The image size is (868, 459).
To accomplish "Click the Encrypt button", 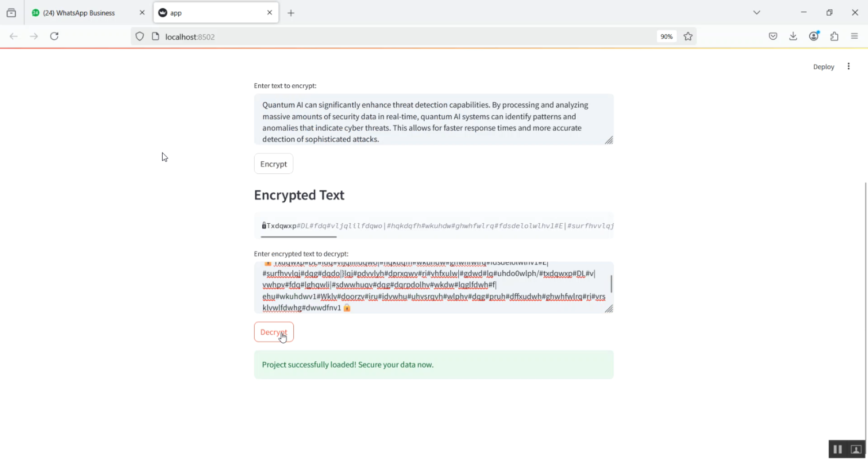I will point(274,164).
